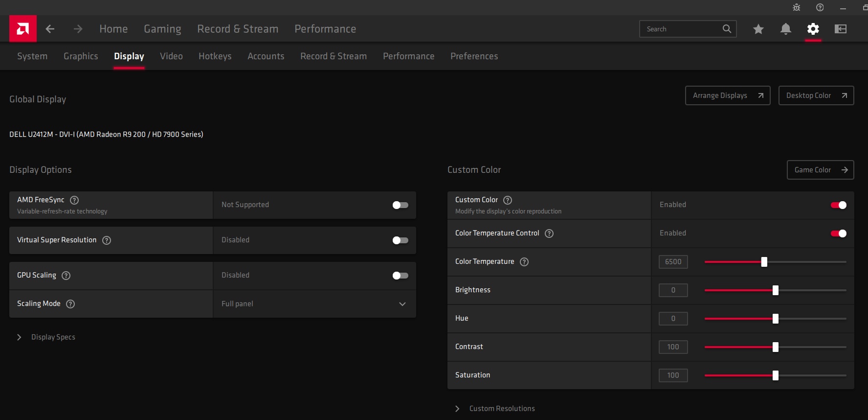Switch to the Video tab
Image resolution: width=868 pixels, height=420 pixels.
pos(171,56)
